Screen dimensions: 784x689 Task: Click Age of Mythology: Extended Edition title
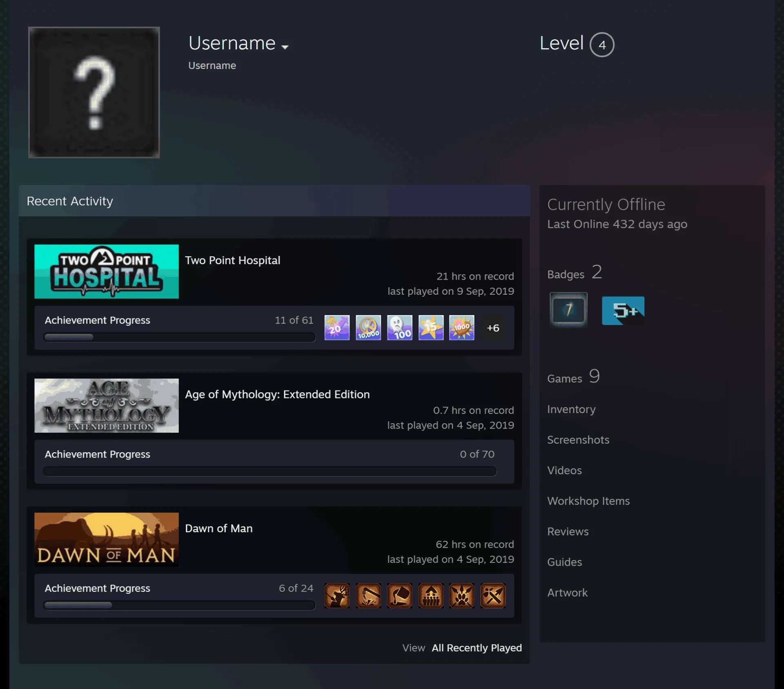(x=277, y=394)
